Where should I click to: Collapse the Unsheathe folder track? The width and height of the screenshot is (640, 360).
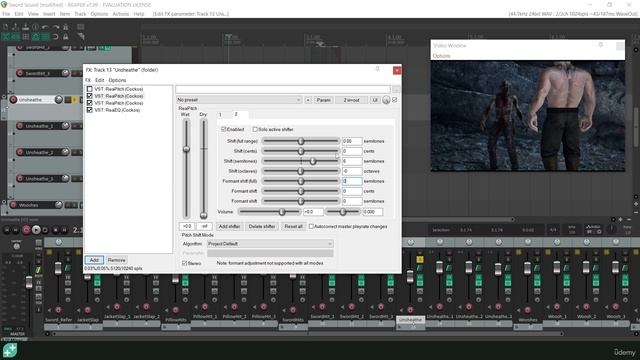(4, 98)
